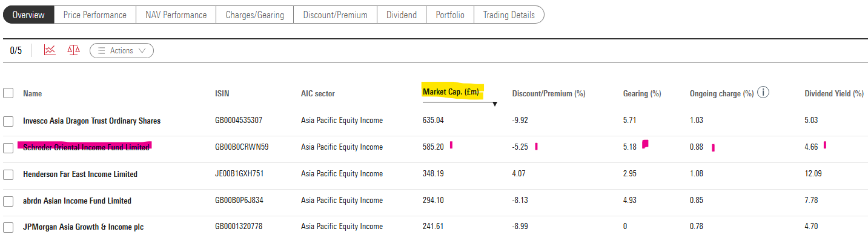Click the JPMorgan Asia Growth & Income link
The image size is (868, 246).
point(83,227)
